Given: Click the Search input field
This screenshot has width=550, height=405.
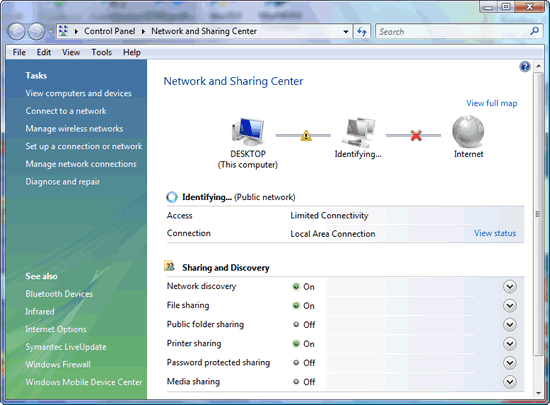Looking at the screenshot, I should click(453, 32).
